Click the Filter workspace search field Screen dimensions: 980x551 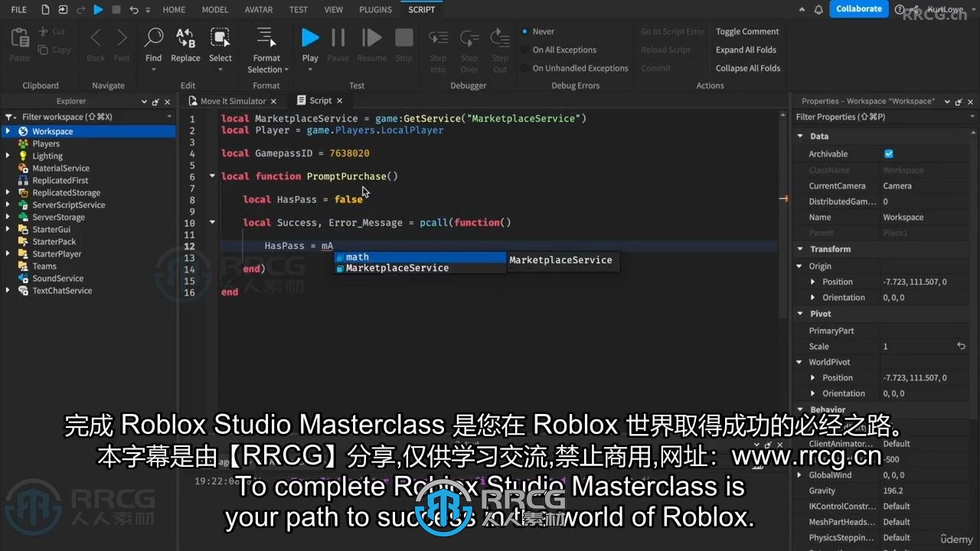90,117
